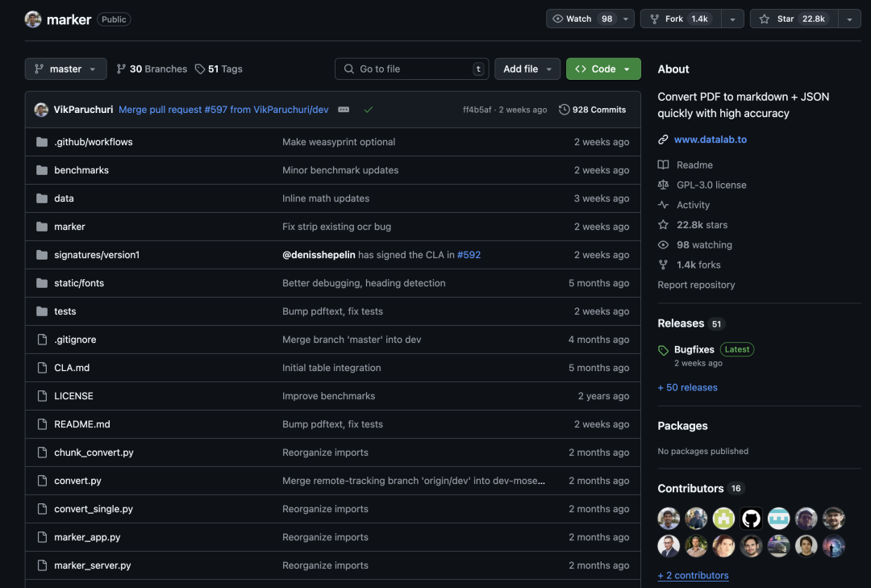
Task: Open the signatures/version1 folder
Action: pyautogui.click(x=97, y=255)
